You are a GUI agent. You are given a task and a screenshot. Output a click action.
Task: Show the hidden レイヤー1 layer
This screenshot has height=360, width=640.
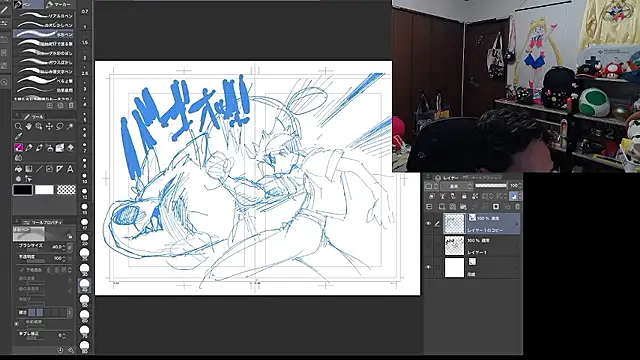click(x=428, y=245)
